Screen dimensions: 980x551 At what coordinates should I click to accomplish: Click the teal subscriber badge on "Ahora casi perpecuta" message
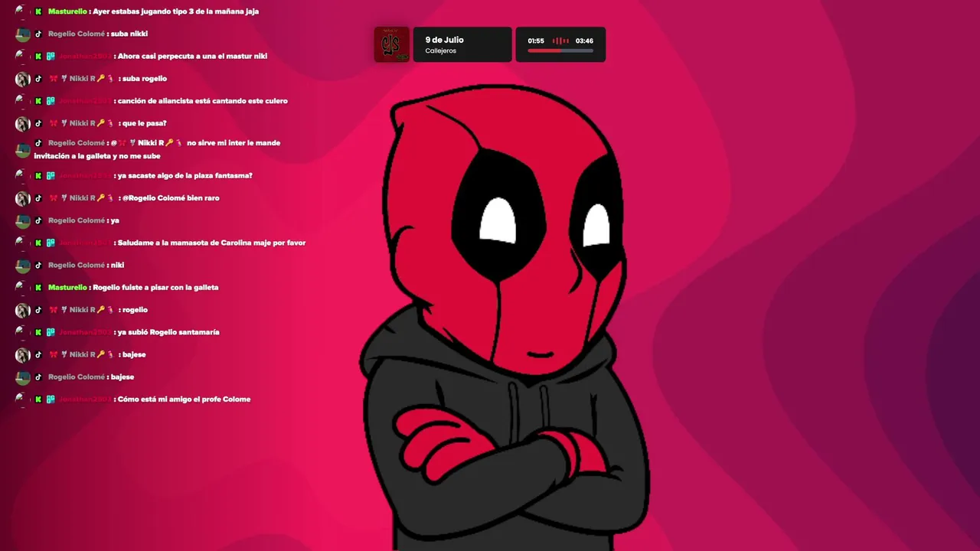coord(51,56)
